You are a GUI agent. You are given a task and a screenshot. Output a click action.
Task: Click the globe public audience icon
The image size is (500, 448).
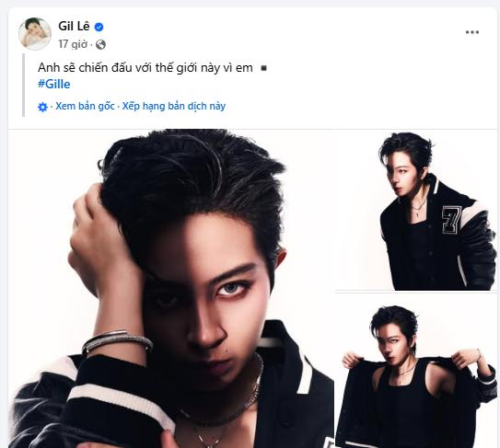click(100, 44)
